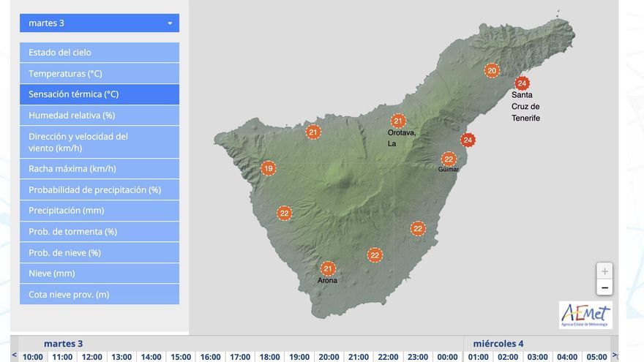Zoom out of the map
Screen dimensions: 644x362
pos(604,287)
